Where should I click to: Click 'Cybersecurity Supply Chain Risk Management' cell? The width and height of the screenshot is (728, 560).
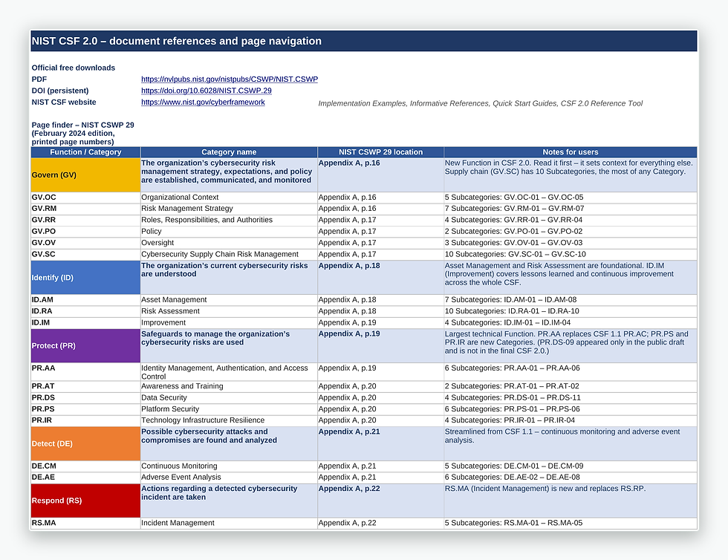pyautogui.click(x=229, y=255)
